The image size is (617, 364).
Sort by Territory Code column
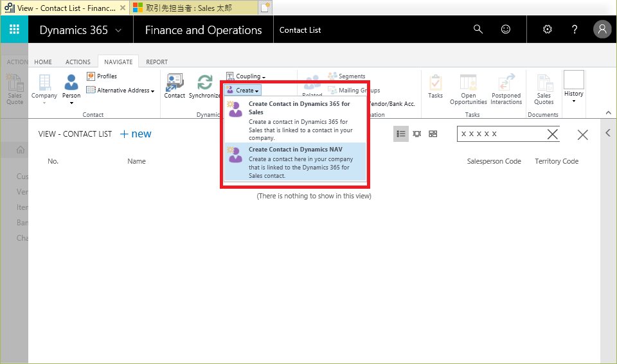click(x=557, y=161)
